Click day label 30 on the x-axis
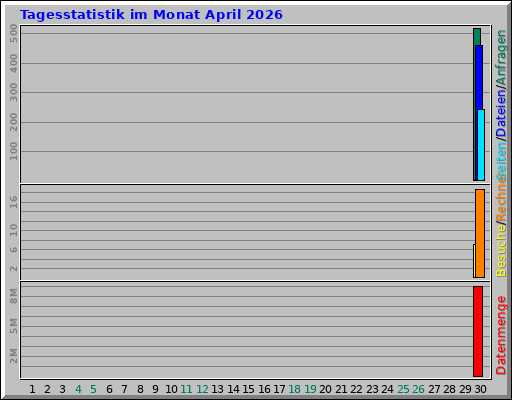 (x=481, y=389)
